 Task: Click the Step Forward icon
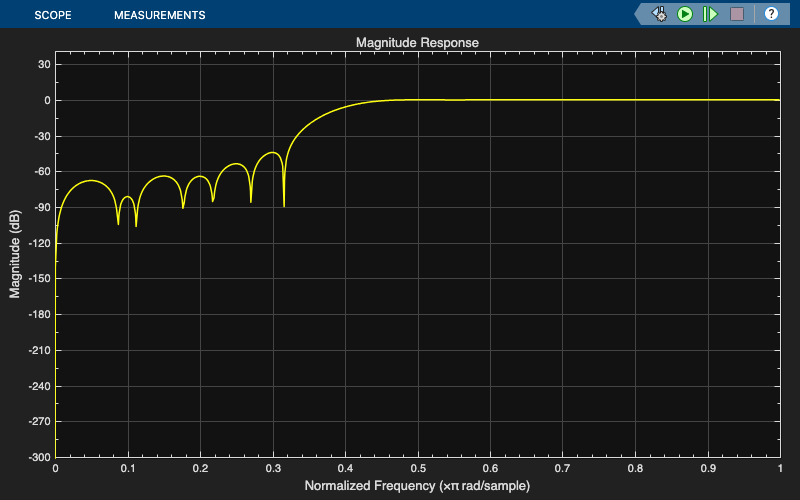coord(710,14)
